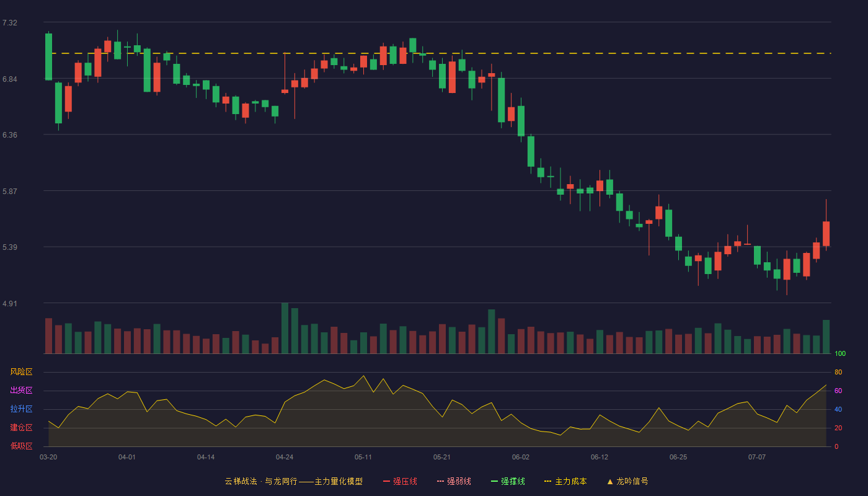This screenshot has height=496, width=868.
Task: Click the 06-02 date label
Action: click(521, 457)
